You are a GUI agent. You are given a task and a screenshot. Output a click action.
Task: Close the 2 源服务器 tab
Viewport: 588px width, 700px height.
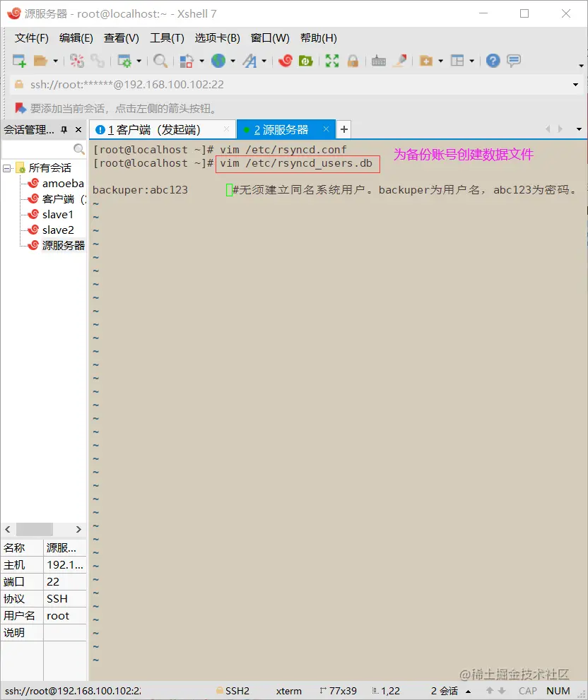tap(326, 129)
